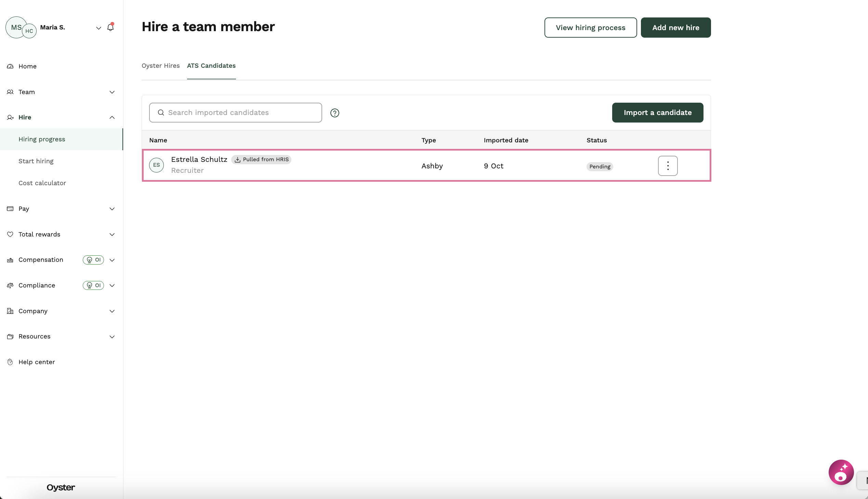Click the Home dashboard icon

[10, 66]
